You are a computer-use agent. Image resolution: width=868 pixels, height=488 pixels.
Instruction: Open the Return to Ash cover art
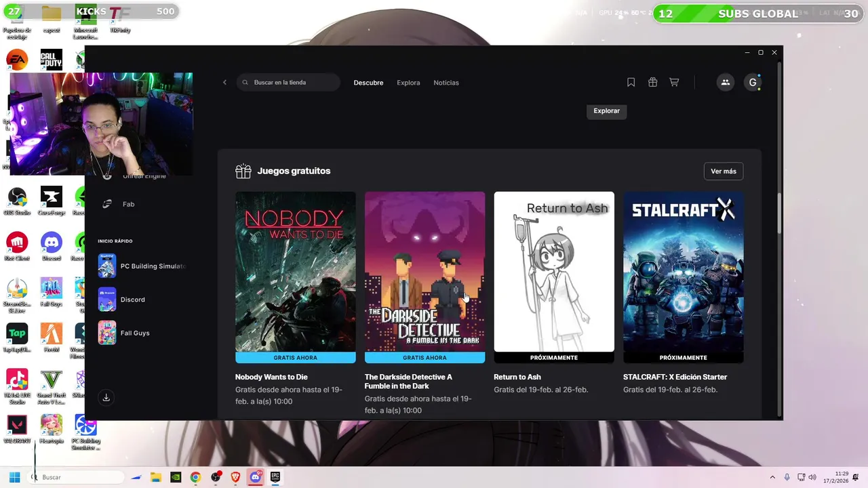554,272
